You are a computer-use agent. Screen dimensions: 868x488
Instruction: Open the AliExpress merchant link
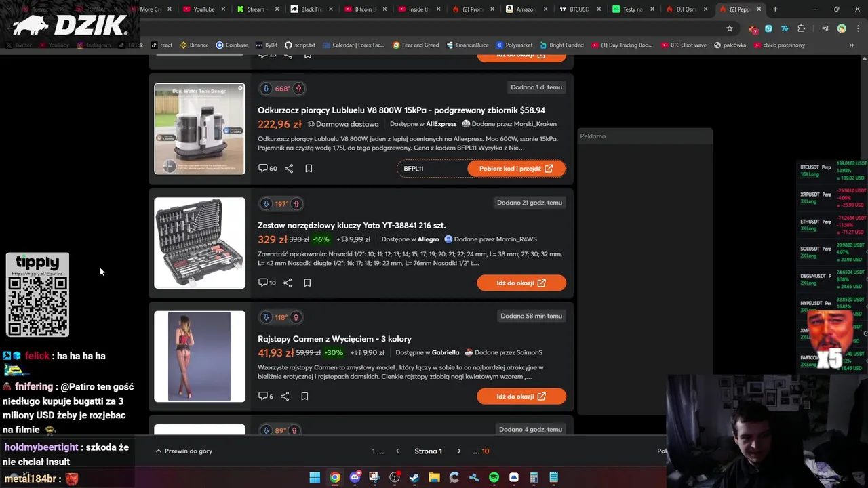441,124
